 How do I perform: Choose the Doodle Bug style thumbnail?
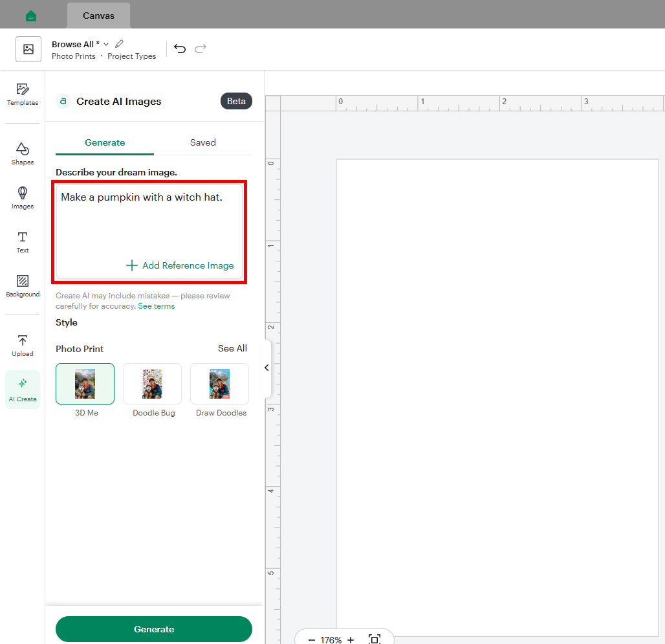[152, 384]
